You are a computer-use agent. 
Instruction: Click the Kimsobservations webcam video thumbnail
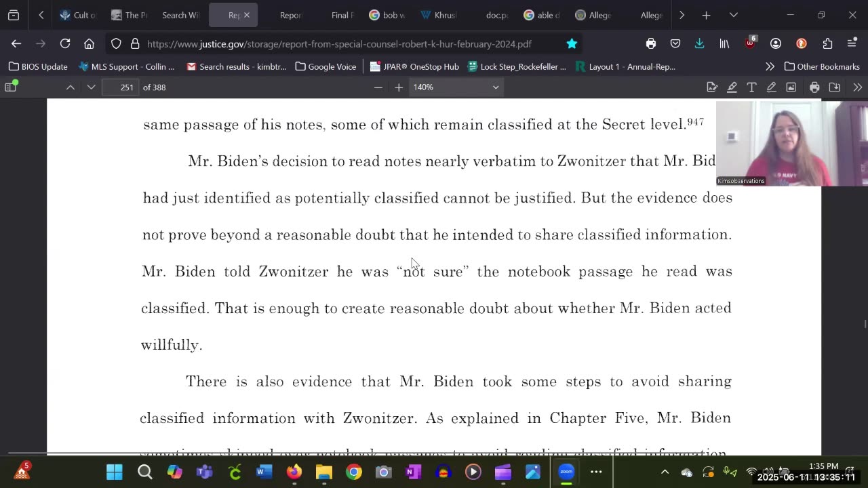click(x=792, y=143)
